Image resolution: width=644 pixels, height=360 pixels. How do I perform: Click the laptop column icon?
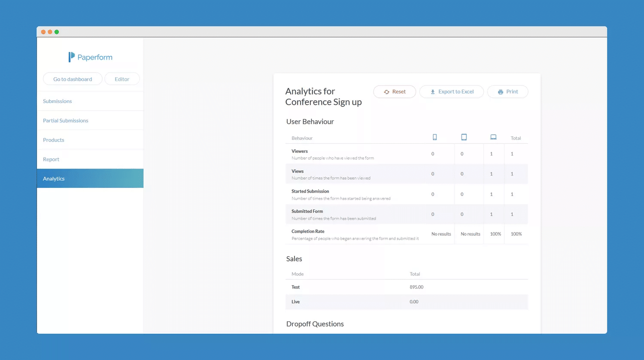tap(493, 136)
